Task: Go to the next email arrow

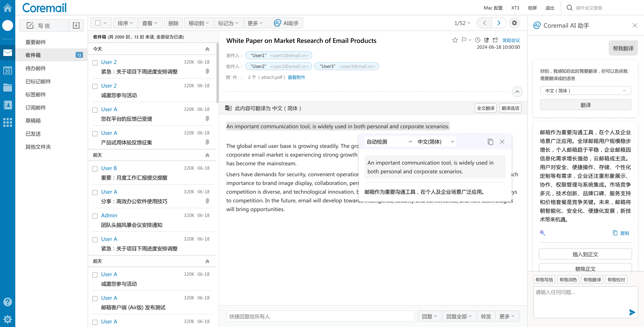Action: [x=499, y=23]
